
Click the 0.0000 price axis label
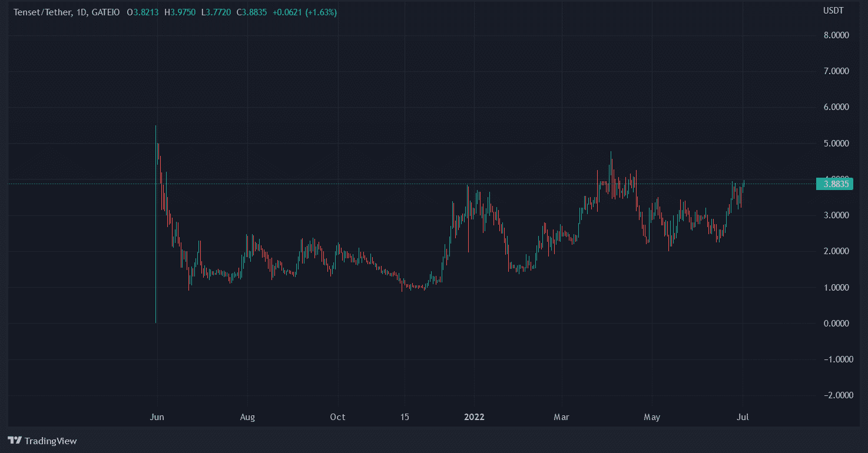[x=836, y=324]
